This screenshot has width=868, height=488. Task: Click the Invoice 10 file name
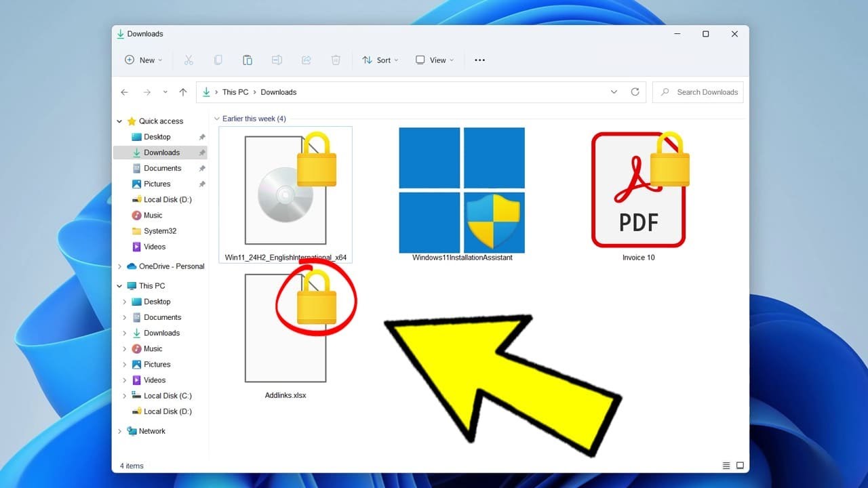639,258
